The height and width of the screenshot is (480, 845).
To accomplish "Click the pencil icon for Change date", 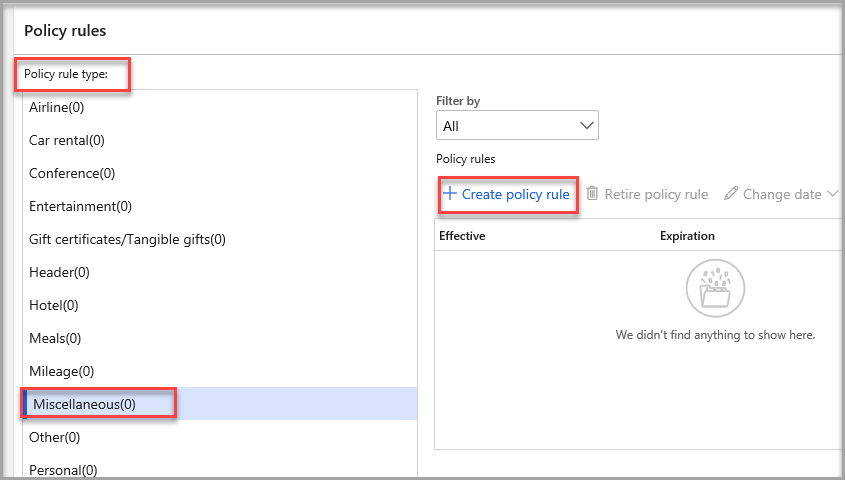I will (731, 193).
